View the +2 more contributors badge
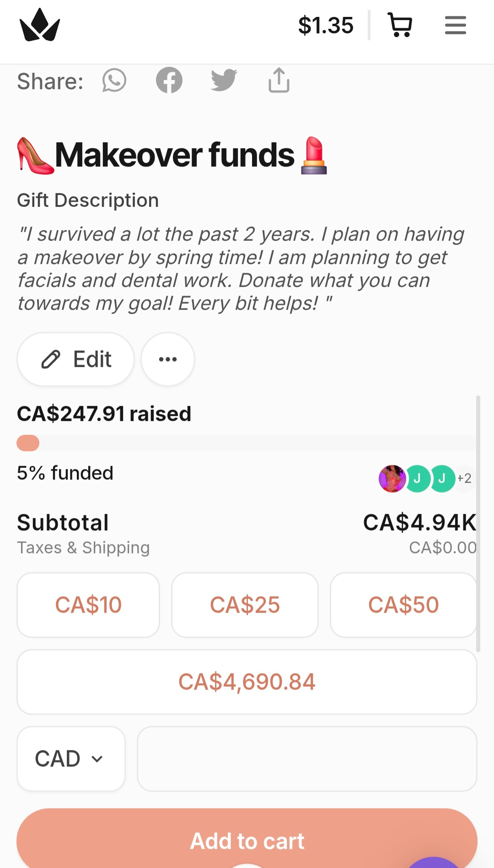This screenshot has width=494, height=868. coord(465,478)
